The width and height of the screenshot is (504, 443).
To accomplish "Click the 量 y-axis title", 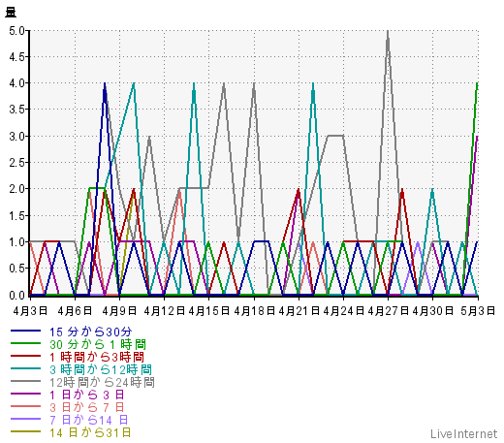I will 11,13.
